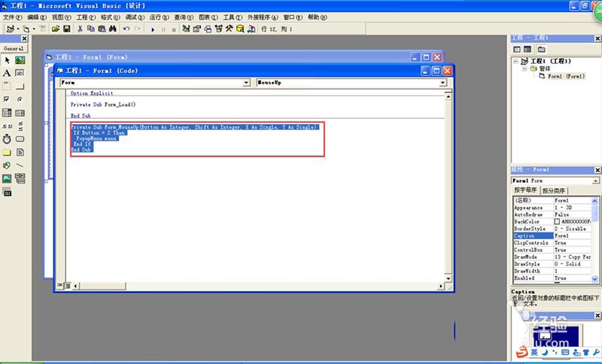The image size is (602, 364).
Task: Open the 调试(D) menu
Action: (135, 17)
